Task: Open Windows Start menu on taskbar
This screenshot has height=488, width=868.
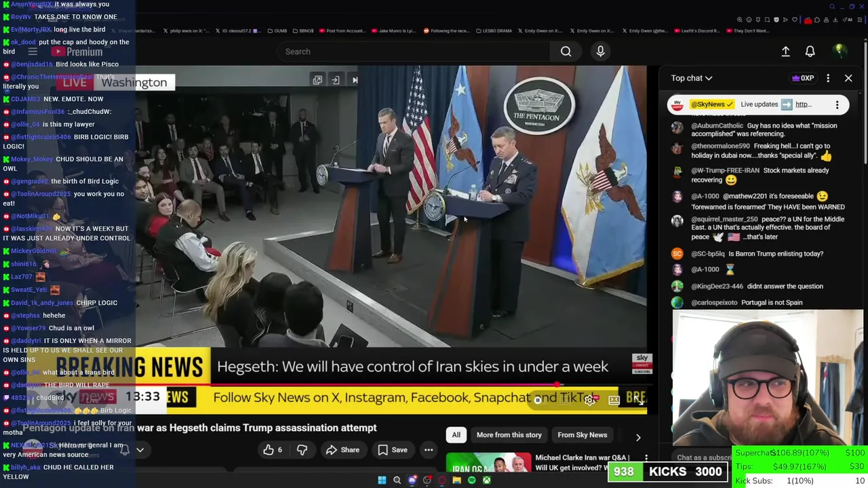Action: 382,481
